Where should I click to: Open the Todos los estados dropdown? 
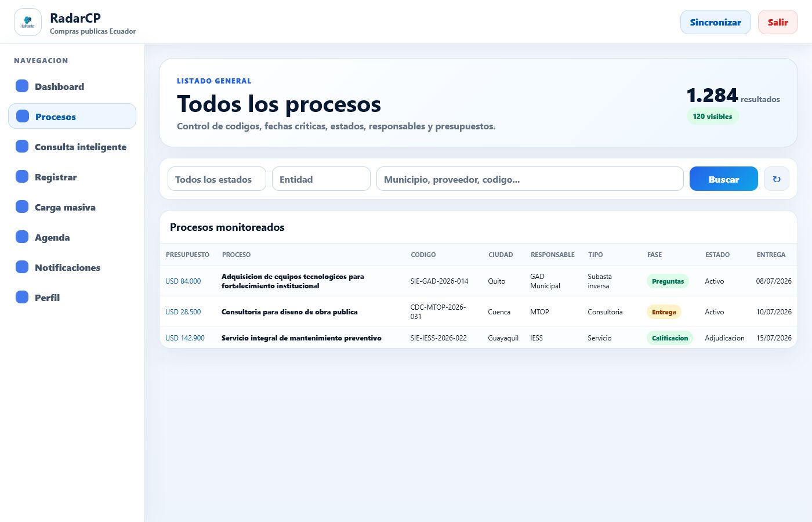tap(217, 179)
